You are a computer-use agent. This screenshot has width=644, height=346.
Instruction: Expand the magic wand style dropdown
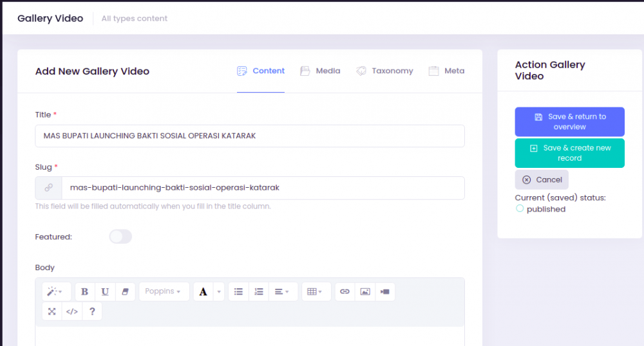(x=55, y=292)
